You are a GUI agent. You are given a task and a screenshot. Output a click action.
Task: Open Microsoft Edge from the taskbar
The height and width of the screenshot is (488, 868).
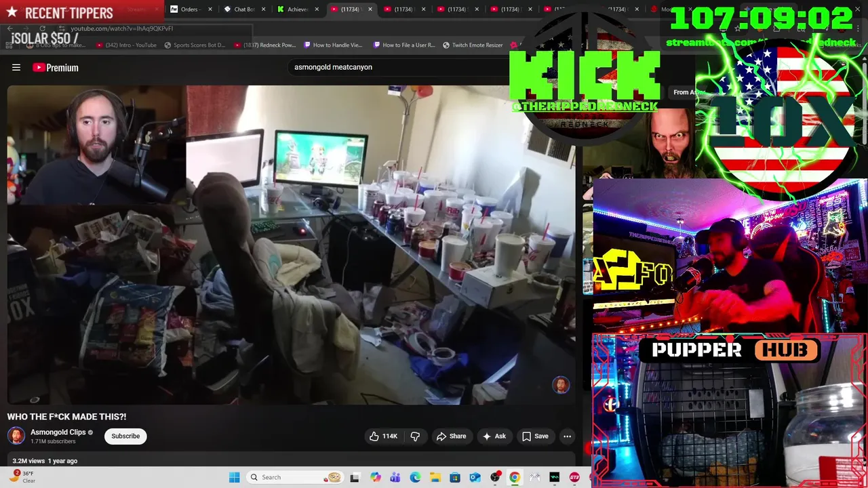coord(415,477)
